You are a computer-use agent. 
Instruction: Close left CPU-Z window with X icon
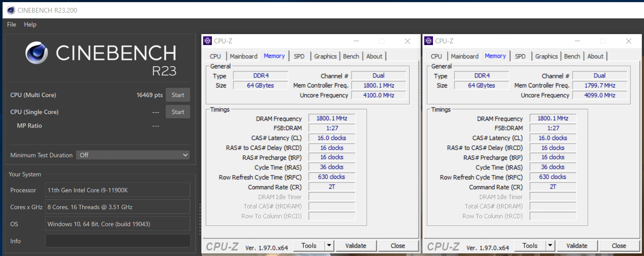[408, 41]
